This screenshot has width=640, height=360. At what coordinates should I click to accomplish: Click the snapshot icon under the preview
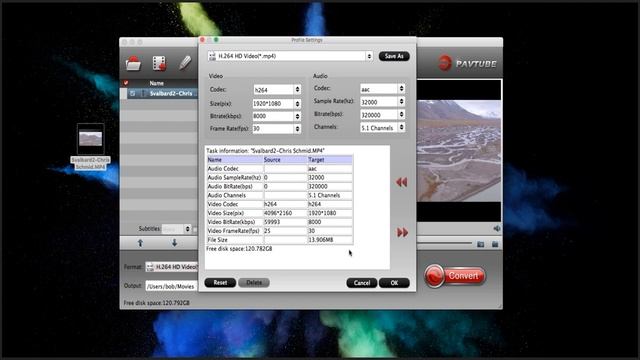(480, 244)
